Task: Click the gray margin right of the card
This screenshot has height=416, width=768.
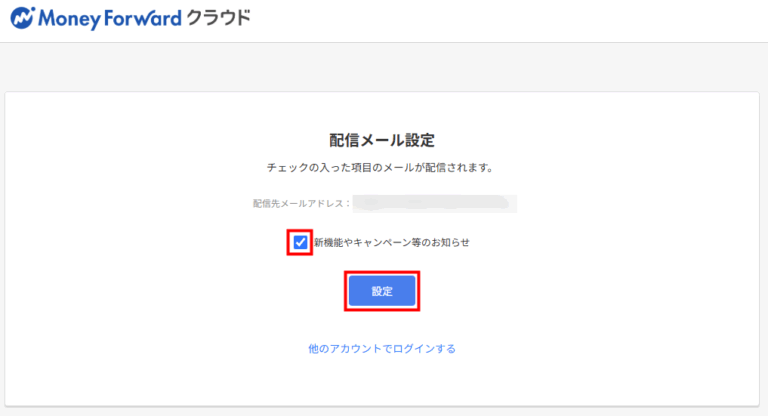Action: coord(764,250)
